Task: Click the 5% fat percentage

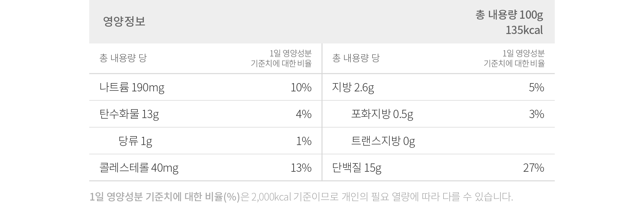Action: tap(537, 88)
